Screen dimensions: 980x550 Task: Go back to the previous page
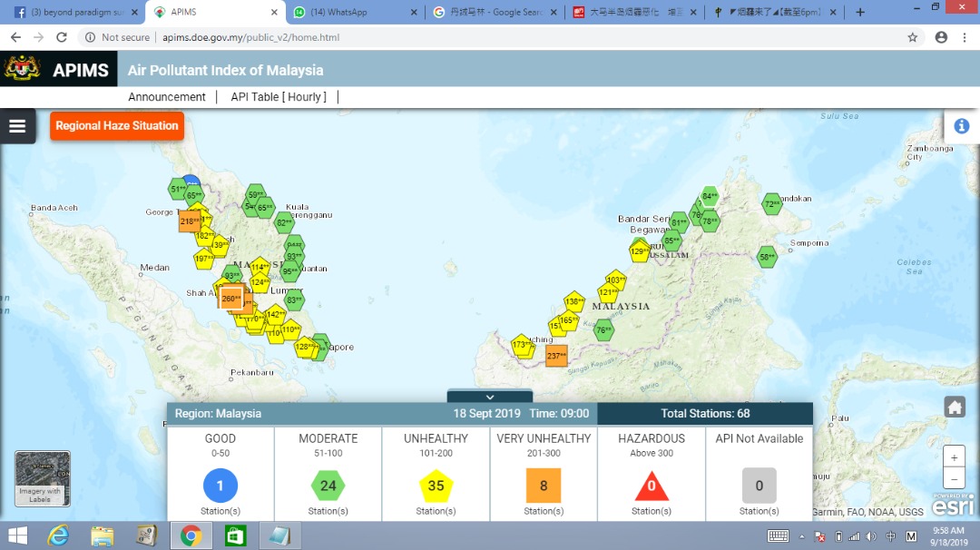15,37
